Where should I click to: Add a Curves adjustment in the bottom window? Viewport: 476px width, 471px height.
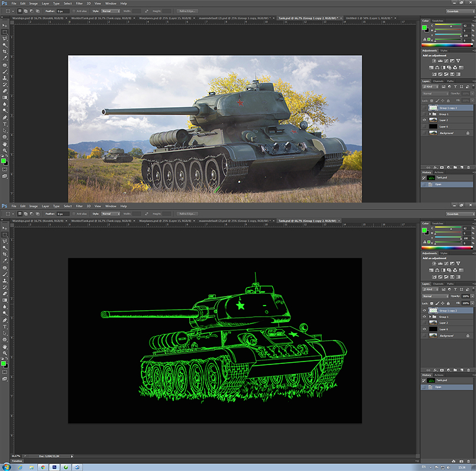pos(447,263)
